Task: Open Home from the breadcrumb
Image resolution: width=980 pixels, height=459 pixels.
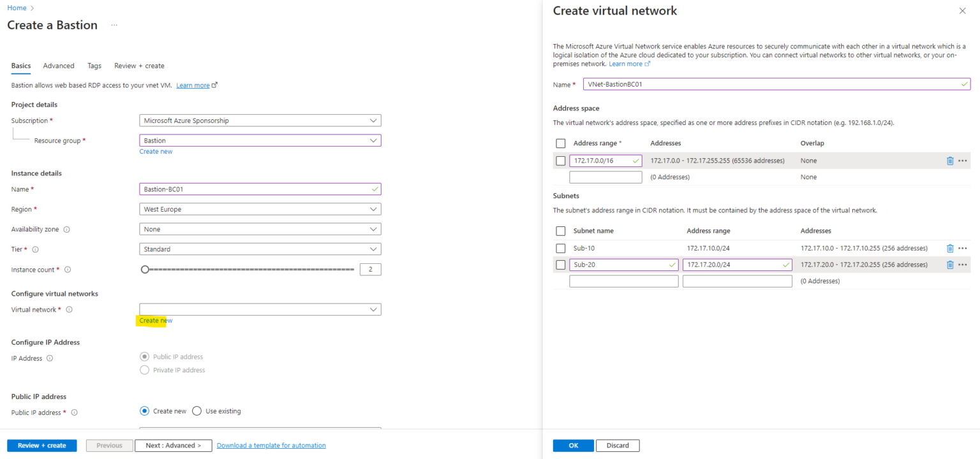Action: pyautogui.click(x=17, y=7)
